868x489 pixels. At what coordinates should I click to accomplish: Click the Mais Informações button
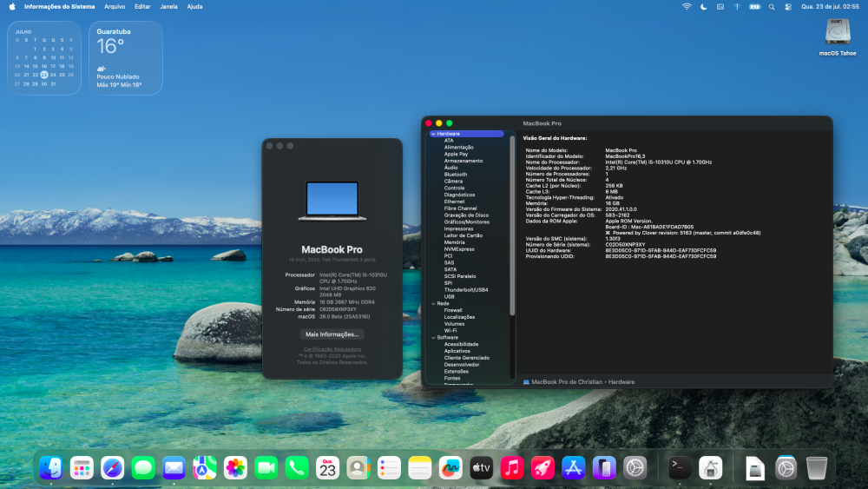pos(332,334)
